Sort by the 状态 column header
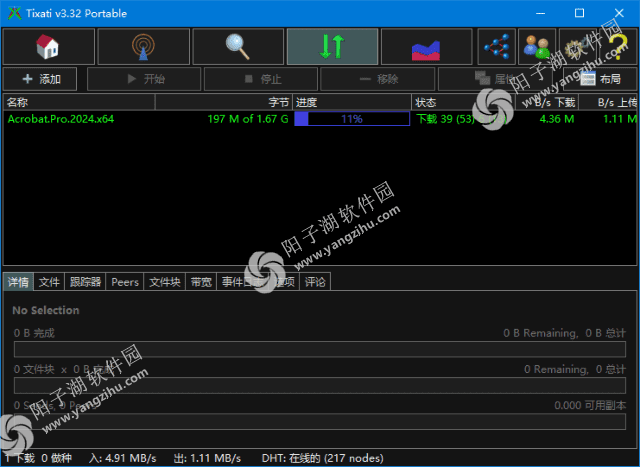Screen dimensions: 640x467 click(463, 102)
